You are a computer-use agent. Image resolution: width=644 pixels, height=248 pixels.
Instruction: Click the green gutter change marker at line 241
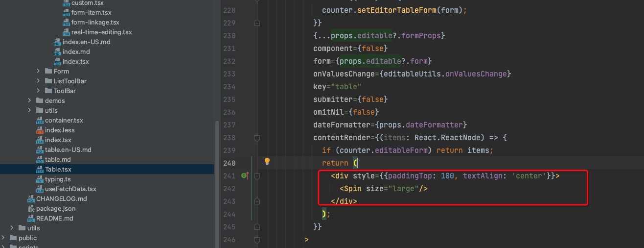point(244,175)
